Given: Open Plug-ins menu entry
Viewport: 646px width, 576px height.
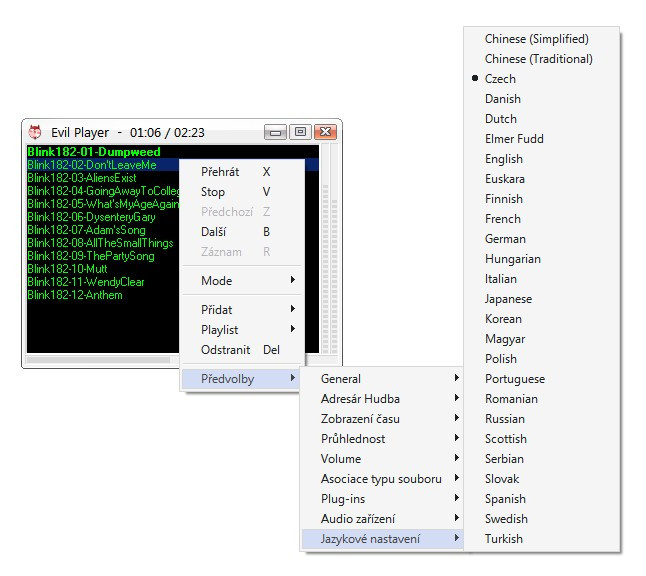Looking at the screenshot, I should [x=383, y=499].
